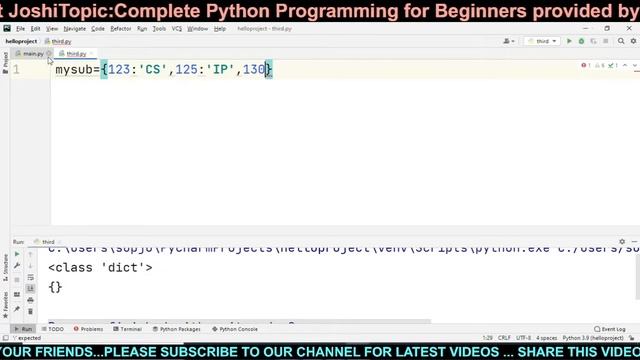This screenshot has height=360, width=640.
Task: Open the Problems tool window
Action: click(88, 329)
